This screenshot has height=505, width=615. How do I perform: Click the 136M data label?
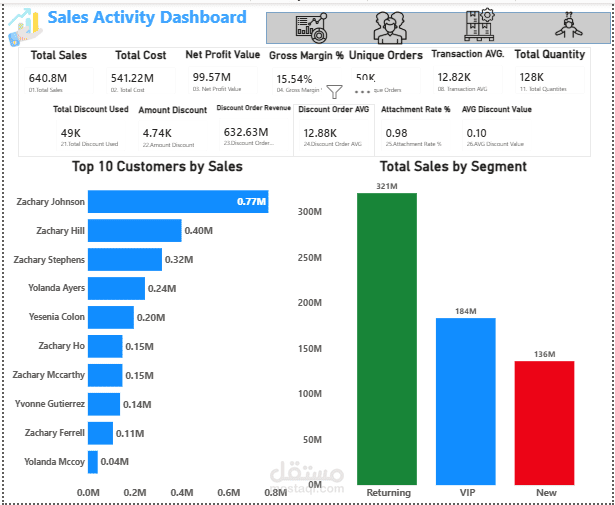(x=544, y=354)
